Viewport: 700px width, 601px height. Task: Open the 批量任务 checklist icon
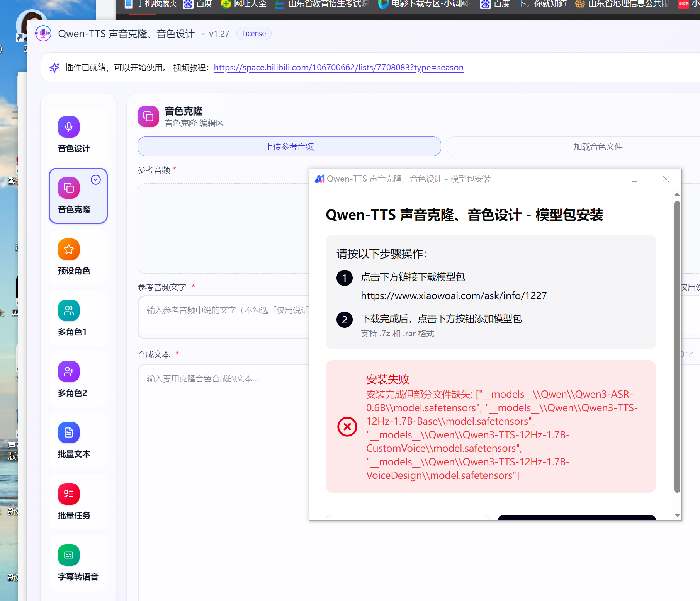click(69, 494)
